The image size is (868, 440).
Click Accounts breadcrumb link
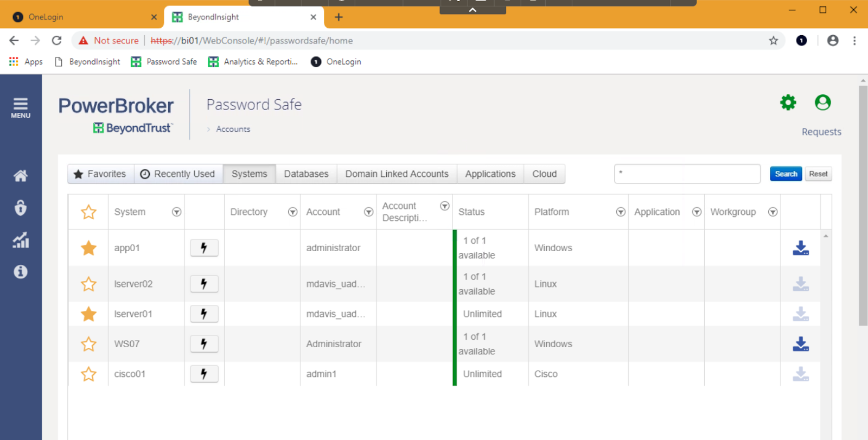[x=233, y=129]
